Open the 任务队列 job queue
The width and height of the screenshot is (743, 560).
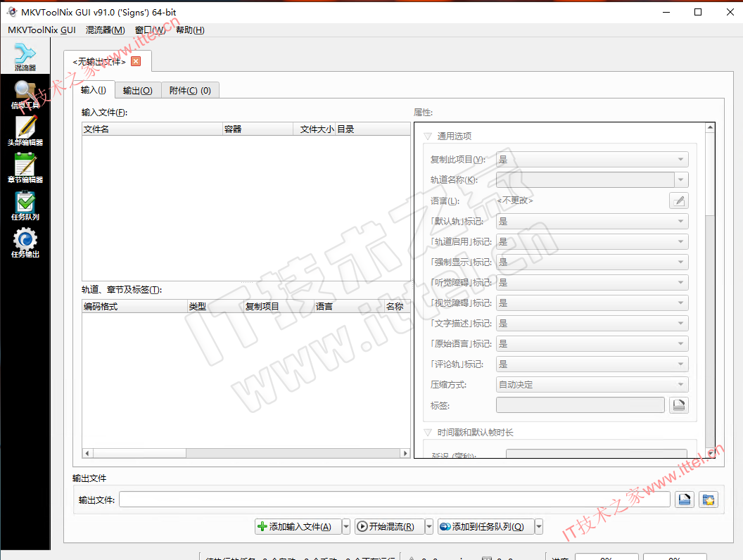pyautogui.click(x=25, y=206)
